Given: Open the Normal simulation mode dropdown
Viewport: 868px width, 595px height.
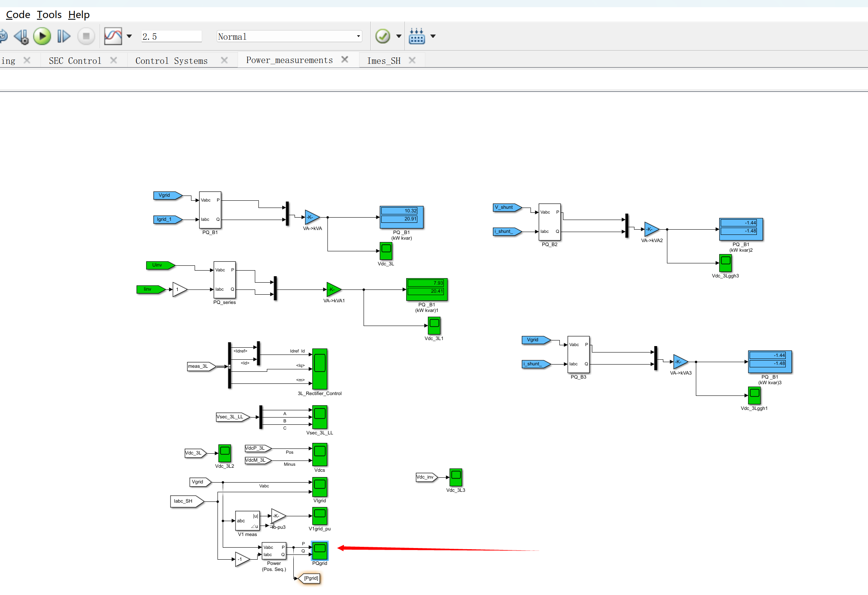Looking at the screenshot, I should (289, 37).
